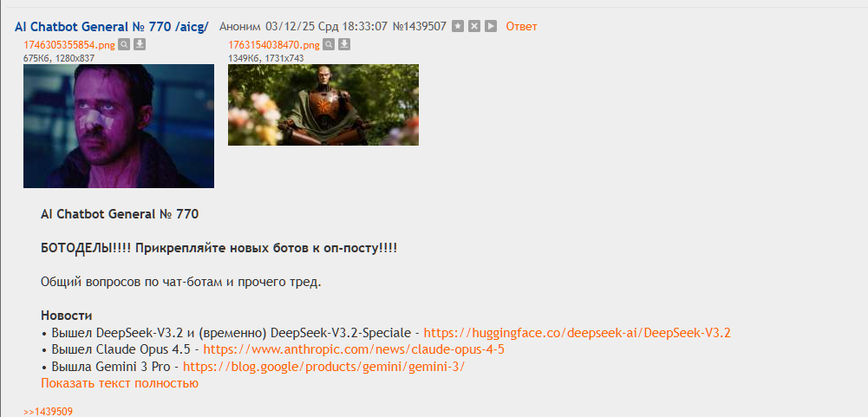This screenshot has width=868, height=417.
Task: Open the huggingface DeepSeek-V3.2 link
Action: [x=577, y=333]
